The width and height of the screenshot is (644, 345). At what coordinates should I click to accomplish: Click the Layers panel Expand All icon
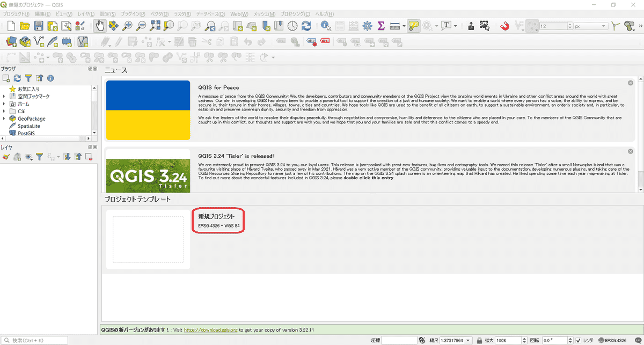(x=67, y=157)
